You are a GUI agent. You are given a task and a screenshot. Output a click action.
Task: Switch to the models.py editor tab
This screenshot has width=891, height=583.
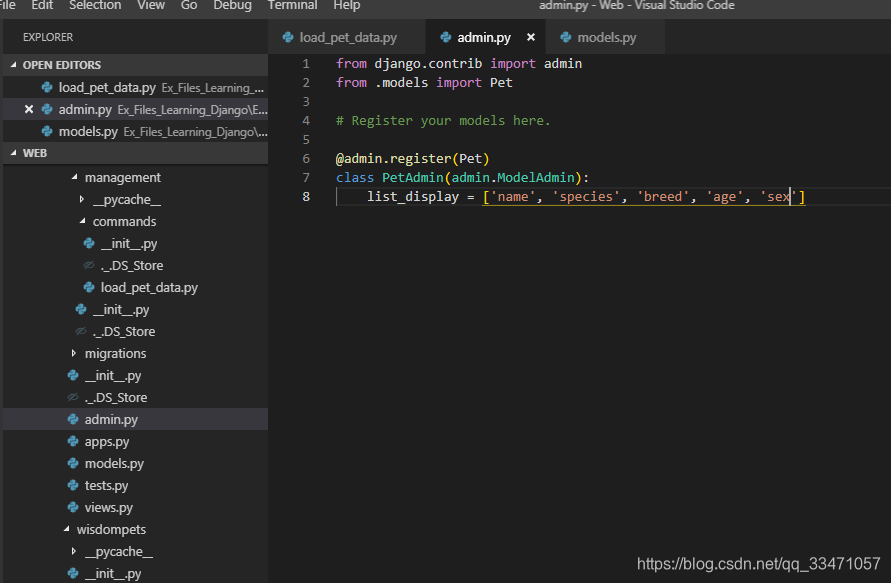[606, 38]
